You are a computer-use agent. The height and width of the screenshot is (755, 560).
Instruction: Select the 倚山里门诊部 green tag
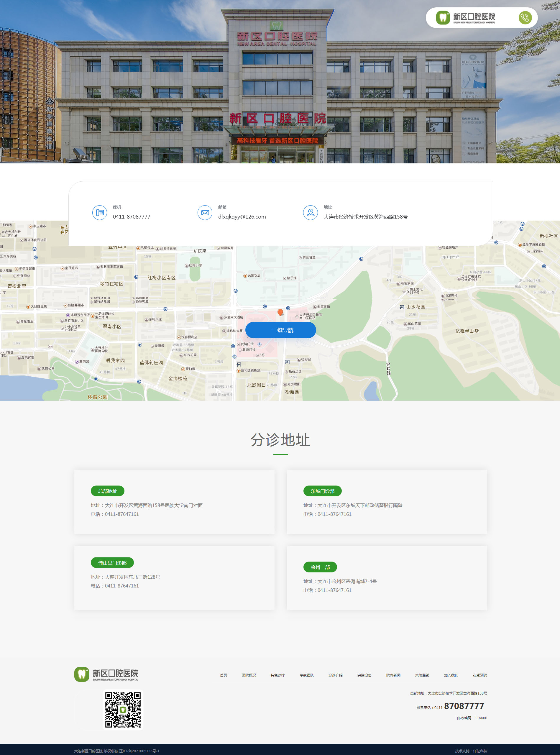(x=112, y=562)
